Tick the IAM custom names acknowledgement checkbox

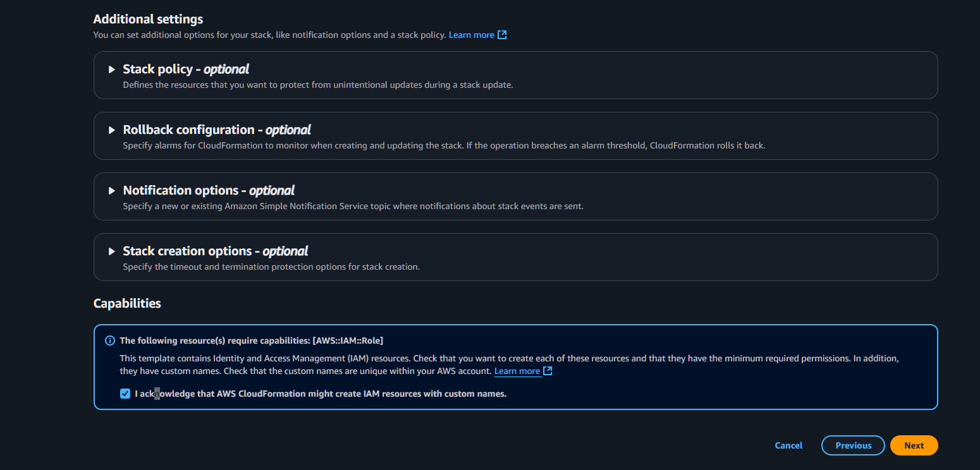pos(125,394)
